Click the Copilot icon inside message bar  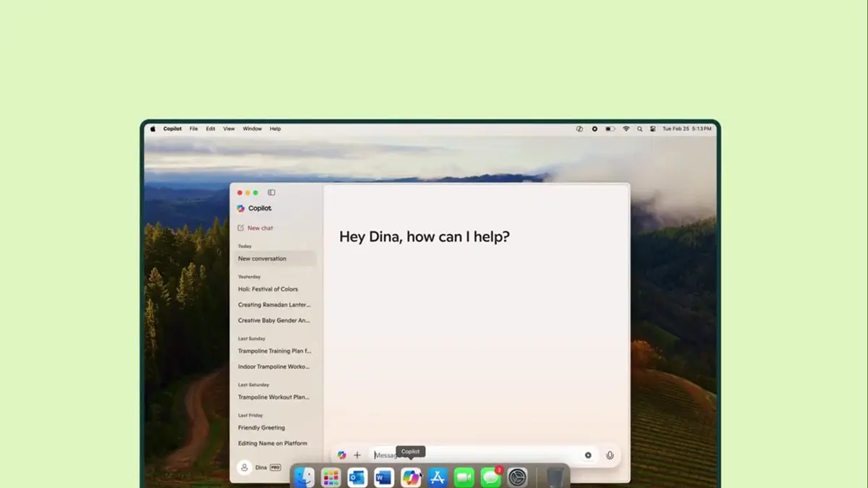tap(341, 455)
